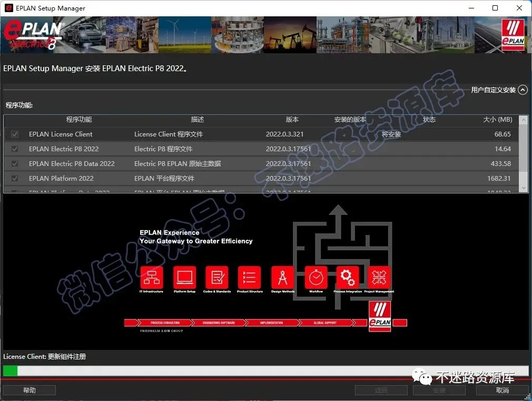Click the 状态 column header
This screenshot has height=401, width=532.
pyautogui.click(x=429, y=120)
